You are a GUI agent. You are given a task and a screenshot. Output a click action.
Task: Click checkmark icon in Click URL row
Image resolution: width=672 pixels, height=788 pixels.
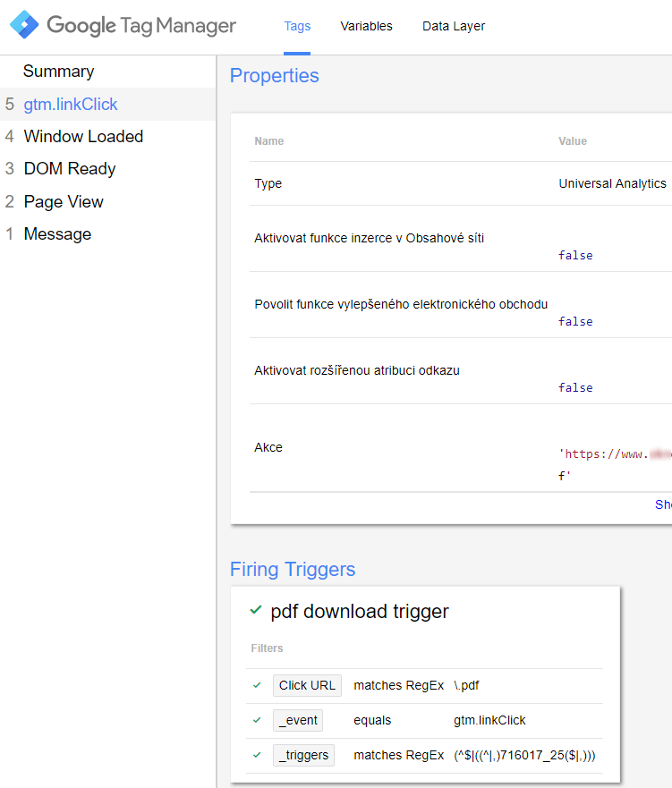[x=257, y=685]
